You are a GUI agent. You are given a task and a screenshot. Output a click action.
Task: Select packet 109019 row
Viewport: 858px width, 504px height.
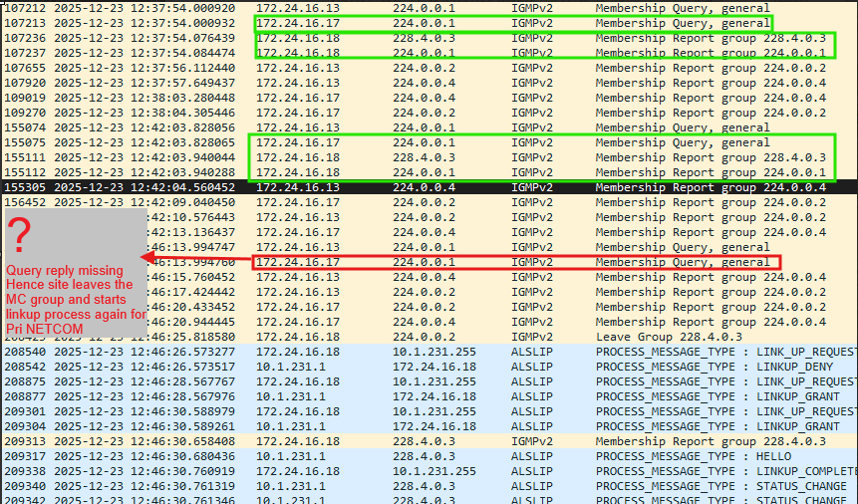point(429,98)
